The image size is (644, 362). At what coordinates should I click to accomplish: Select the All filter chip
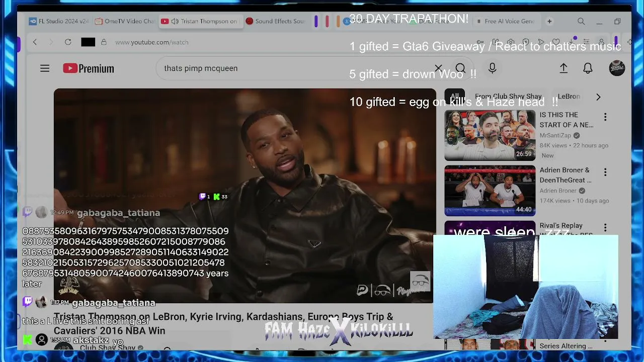click(x=455, y=96)
